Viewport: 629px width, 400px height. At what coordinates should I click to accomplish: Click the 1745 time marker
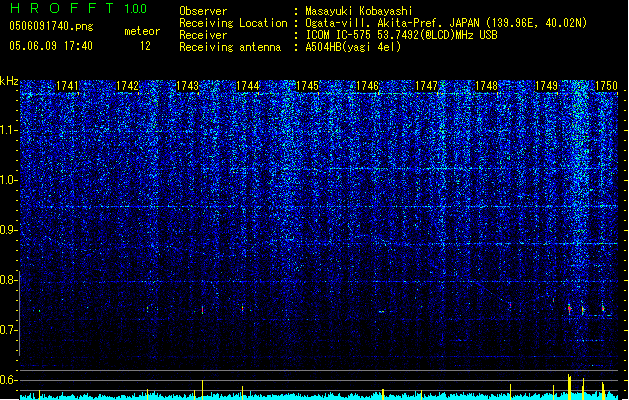(x=307, y=86)
